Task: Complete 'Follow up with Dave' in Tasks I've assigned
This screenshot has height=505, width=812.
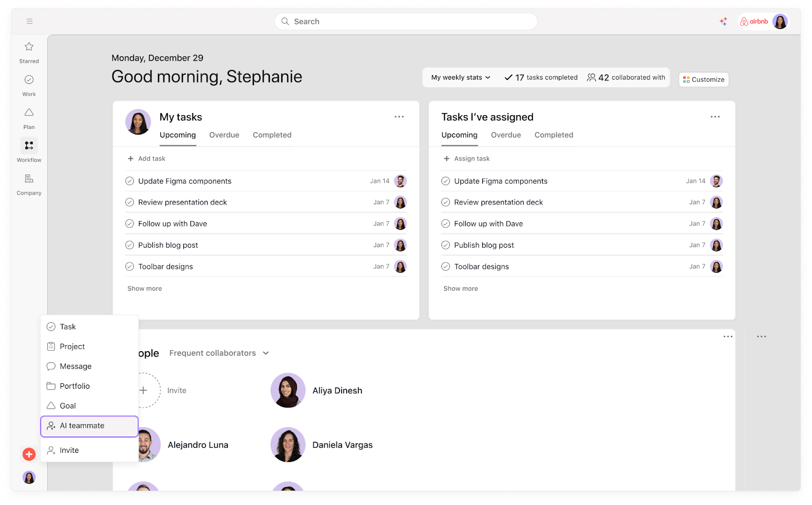Action: click(446, 224)
